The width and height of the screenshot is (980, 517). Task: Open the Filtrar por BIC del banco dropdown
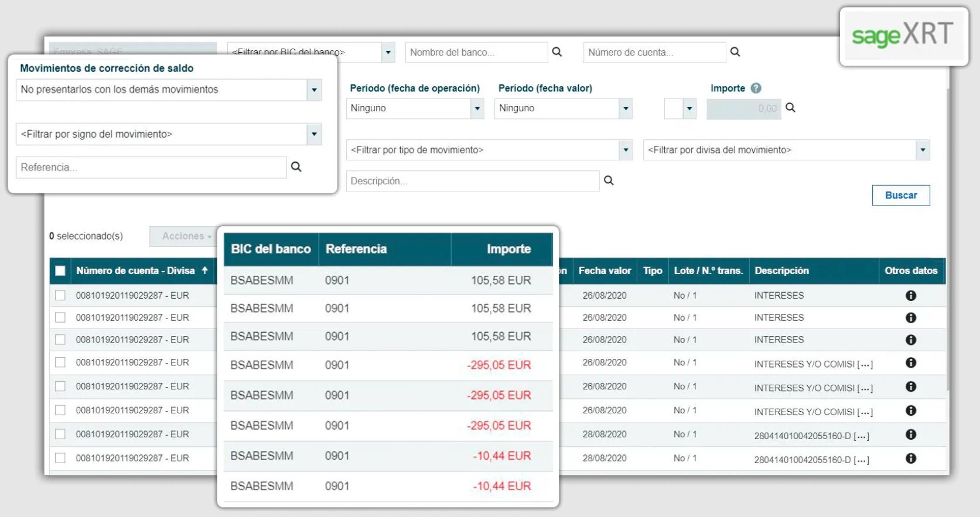coord(388,52)
